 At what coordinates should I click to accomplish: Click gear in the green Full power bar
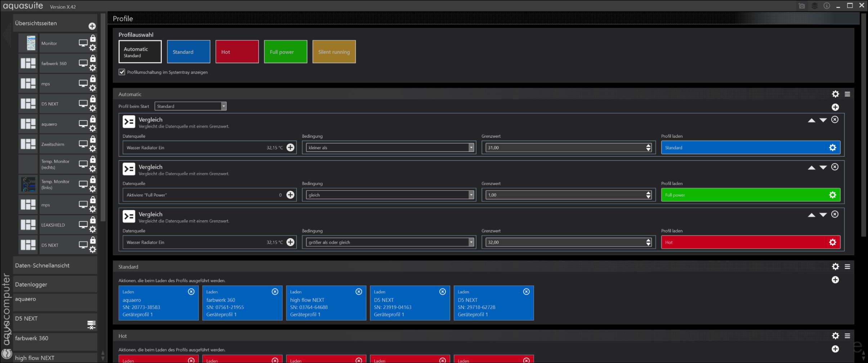(x=833, y=195)
